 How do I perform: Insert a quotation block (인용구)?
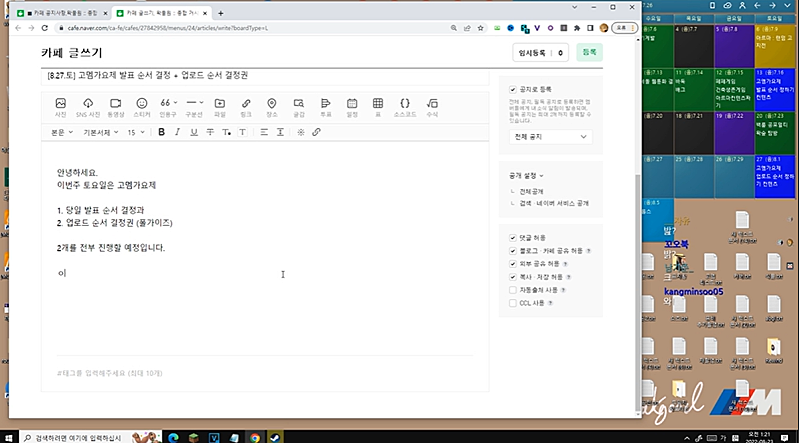pos(168,108)
